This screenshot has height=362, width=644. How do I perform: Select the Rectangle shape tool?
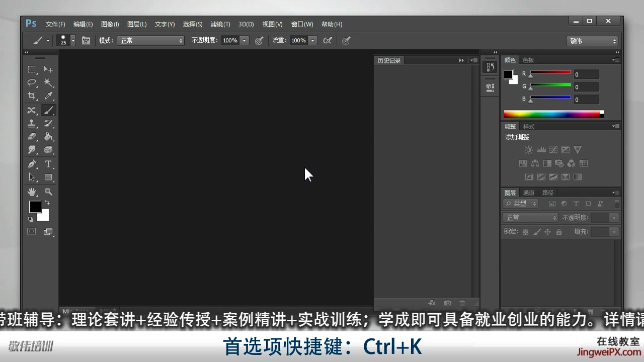pyautogui.click(x=48, y=177)
